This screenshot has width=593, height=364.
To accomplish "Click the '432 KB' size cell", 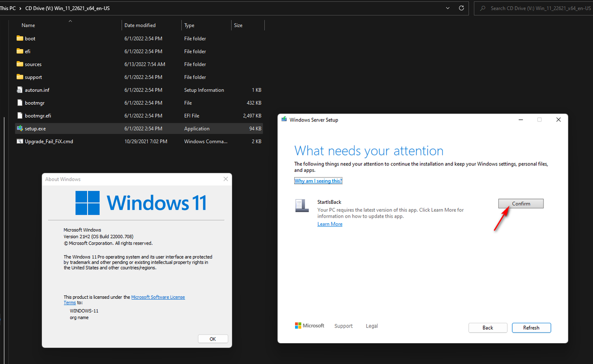I will [x=254, y=103].
